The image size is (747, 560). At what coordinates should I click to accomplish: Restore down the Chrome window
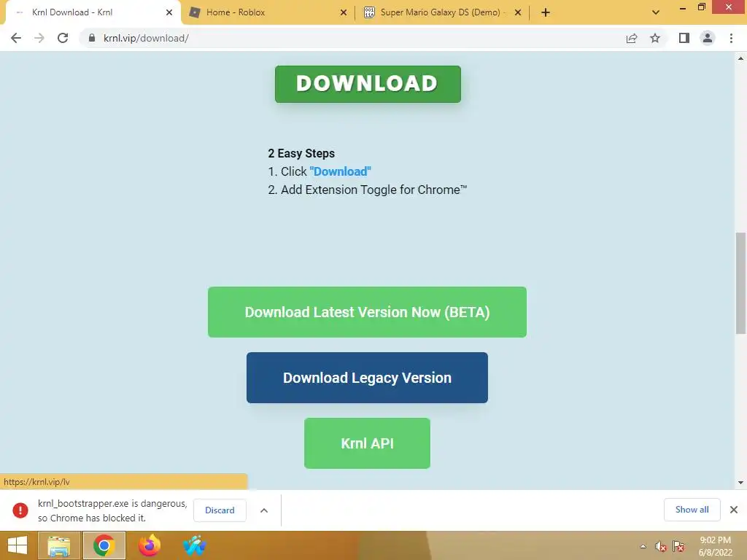[701, 7]
